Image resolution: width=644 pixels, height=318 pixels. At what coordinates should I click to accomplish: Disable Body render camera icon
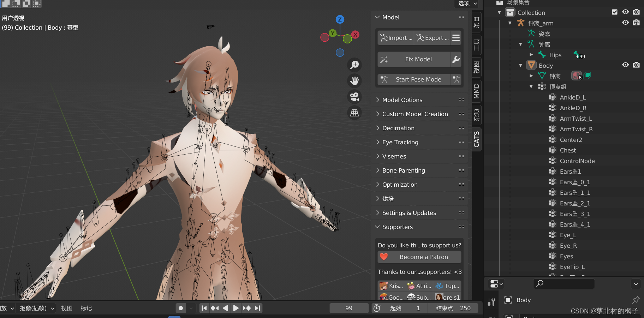(x=636, y=65)
